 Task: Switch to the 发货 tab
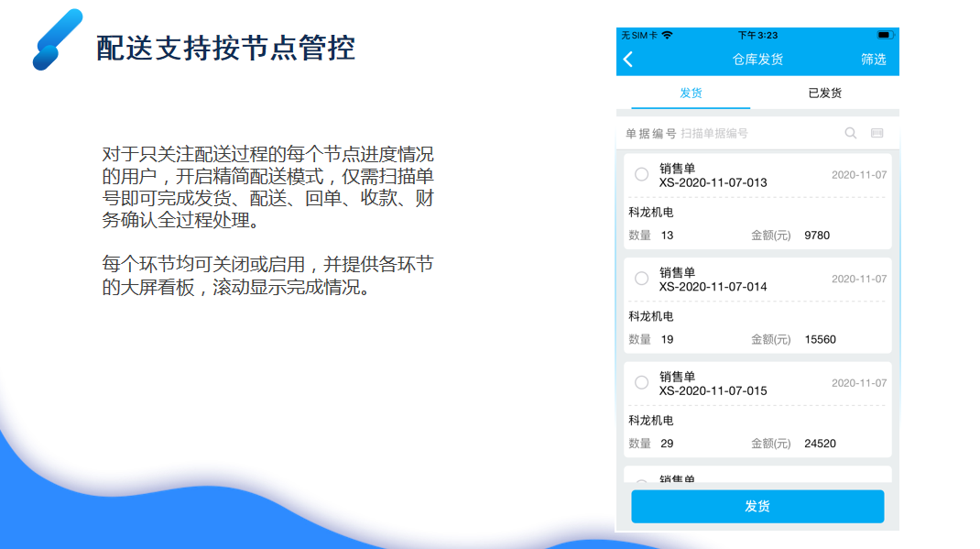(x=691, y=93)
